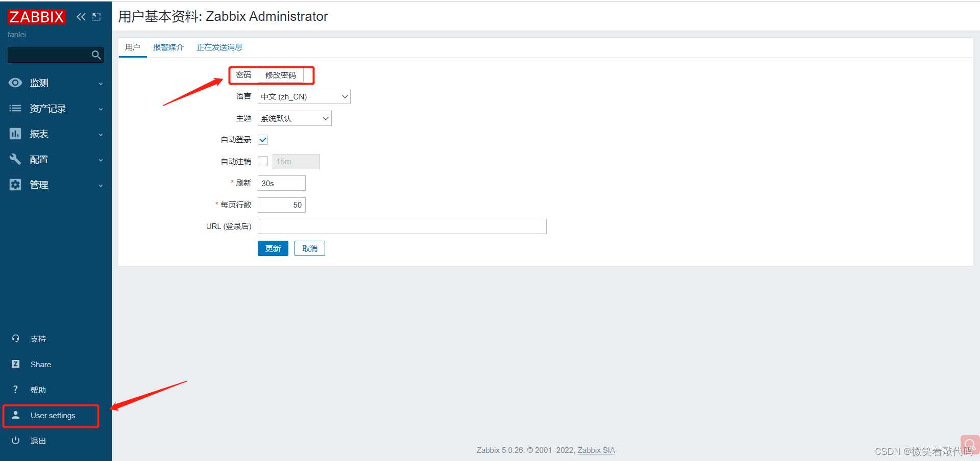Click the 更新 button

(x=273, y=248)
